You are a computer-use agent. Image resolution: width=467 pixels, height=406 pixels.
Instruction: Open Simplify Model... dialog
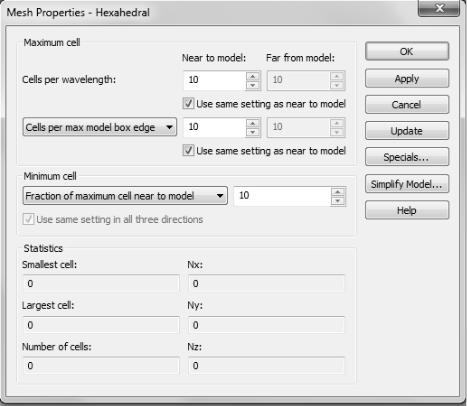pyautogui.click(x=407, y=184)
